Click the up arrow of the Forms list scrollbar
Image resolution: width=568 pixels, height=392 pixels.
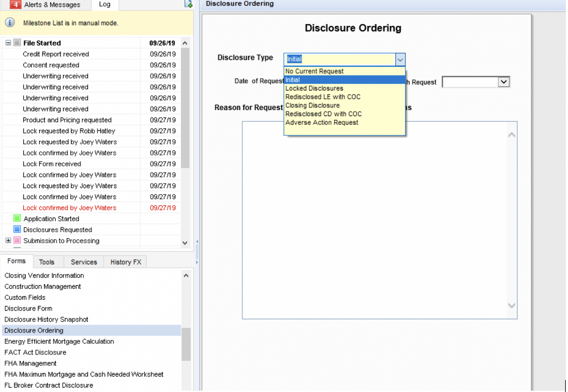click(x=186, y=275)
